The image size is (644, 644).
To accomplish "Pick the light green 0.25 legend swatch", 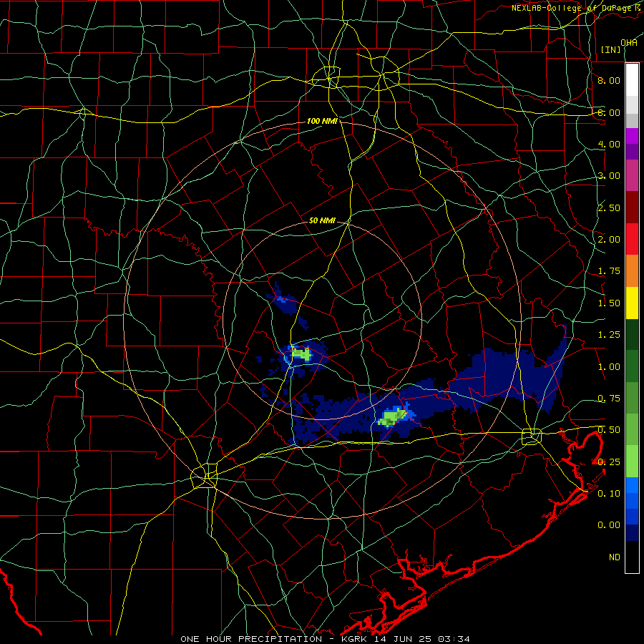I will [632, 462].
